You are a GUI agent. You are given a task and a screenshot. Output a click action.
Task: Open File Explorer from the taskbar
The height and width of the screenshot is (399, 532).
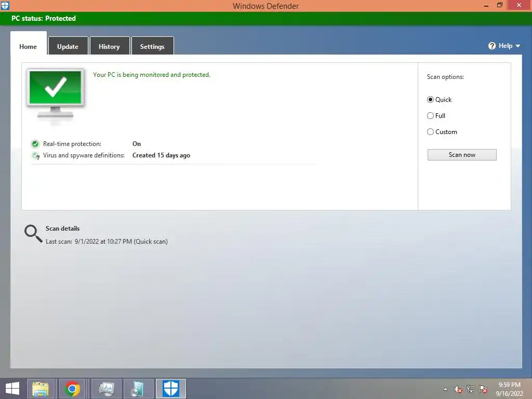[41, 389]
